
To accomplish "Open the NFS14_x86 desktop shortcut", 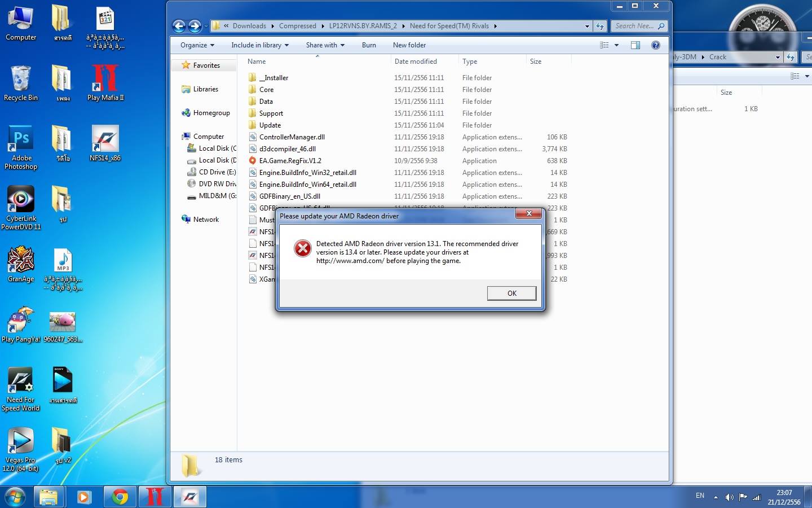I will [x=105, y=144].
